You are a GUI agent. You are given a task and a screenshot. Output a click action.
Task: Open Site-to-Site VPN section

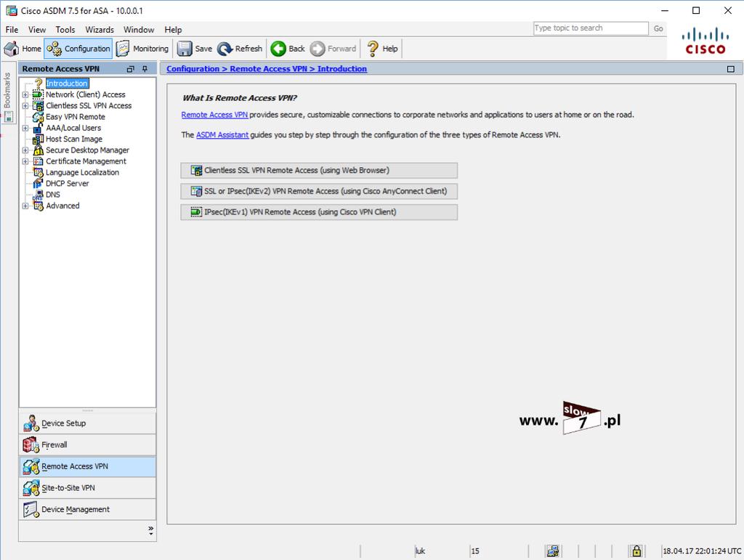click(x=87, y=488)
